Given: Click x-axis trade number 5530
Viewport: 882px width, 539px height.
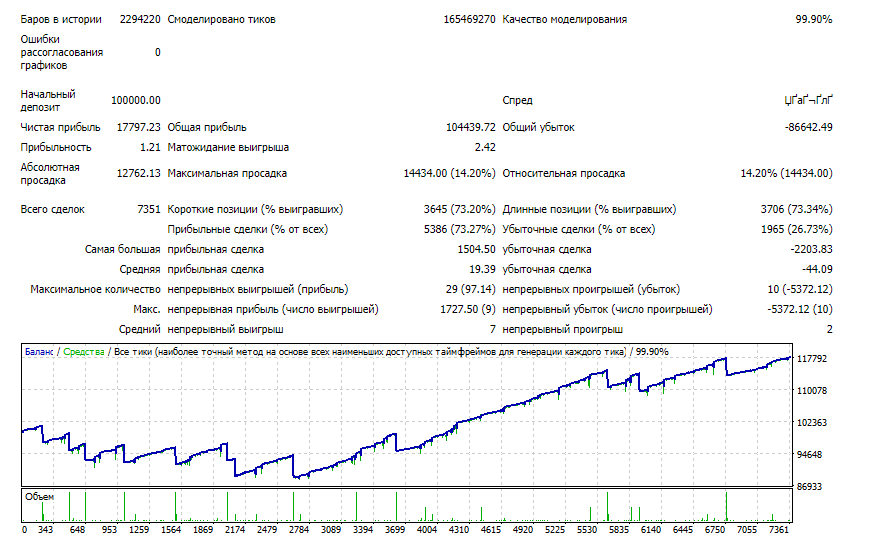Looking at the screenshot, I should pos(587,530).
